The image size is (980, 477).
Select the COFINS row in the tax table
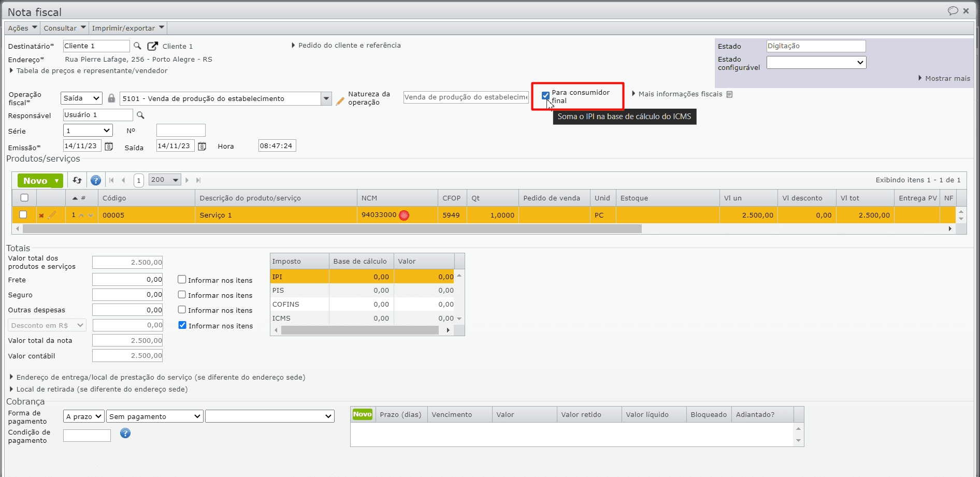(x=362, y=304)
